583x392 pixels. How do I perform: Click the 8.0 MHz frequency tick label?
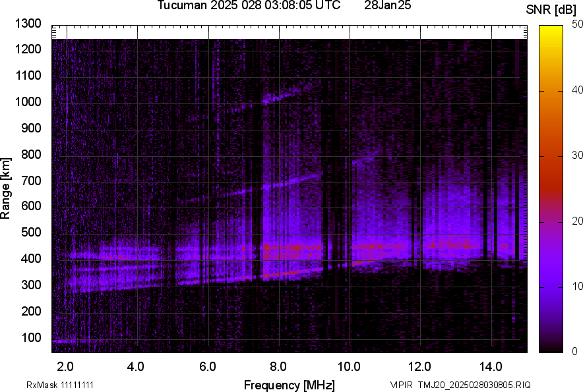(x=278, y=366)
